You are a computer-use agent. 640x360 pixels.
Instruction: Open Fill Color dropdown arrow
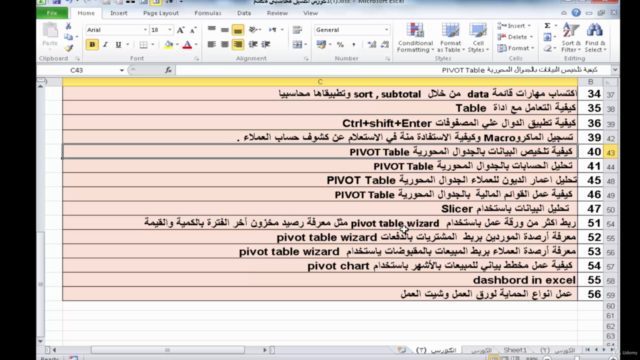[177, 44]
